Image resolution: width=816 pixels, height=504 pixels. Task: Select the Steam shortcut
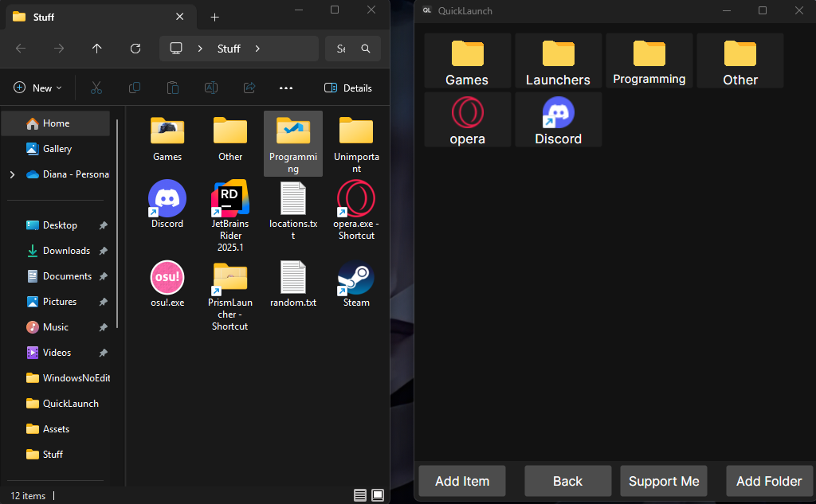(x=356, y=284)
